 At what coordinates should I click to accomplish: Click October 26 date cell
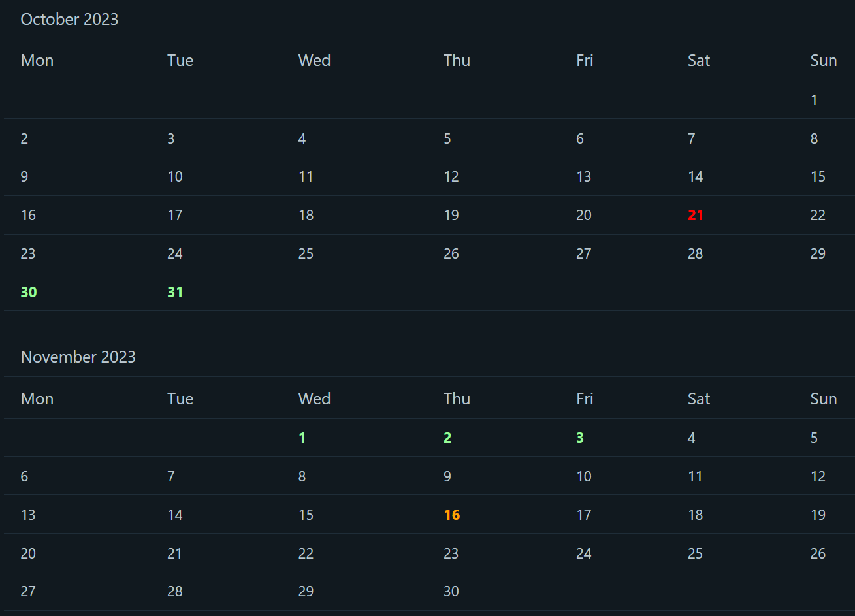coord(451,253)
